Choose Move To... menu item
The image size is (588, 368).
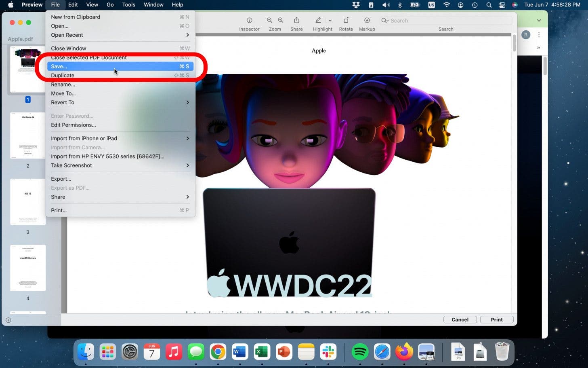[x=120, y=93]
